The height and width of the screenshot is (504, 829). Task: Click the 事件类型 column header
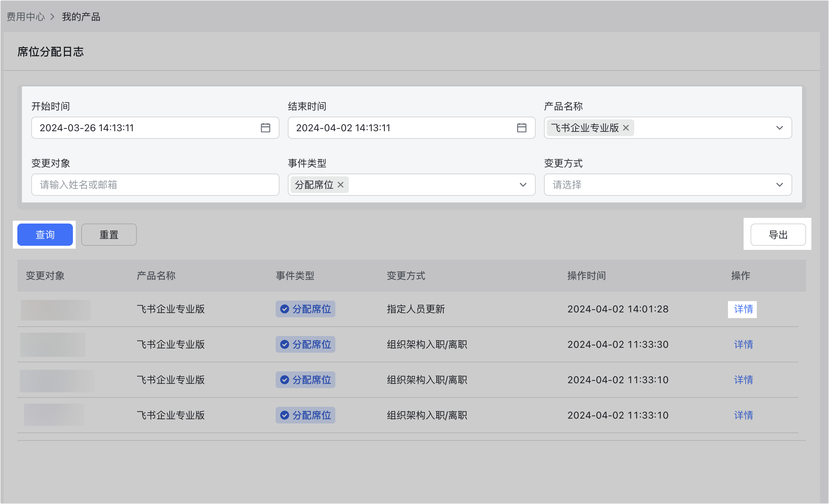click(295, 276)
